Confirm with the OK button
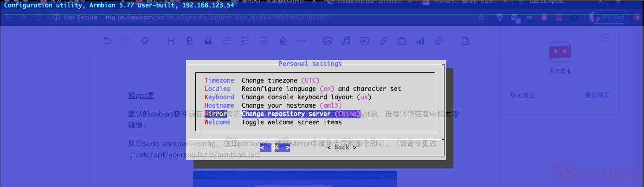This screenshot has width=644, height=187. (x=275, y=147)
